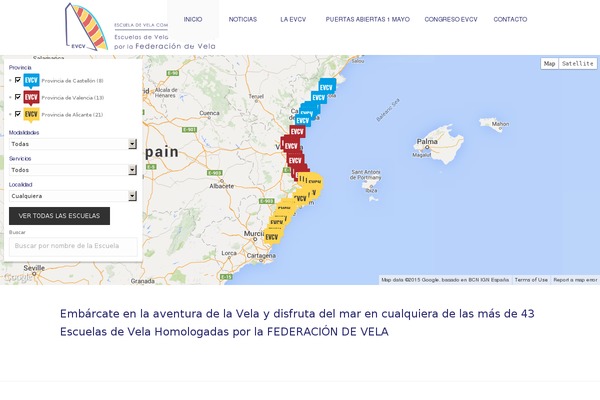Click Provincia de Alicante (21) label
Viewport: 600px width, 400px height.
click(72, 115)
